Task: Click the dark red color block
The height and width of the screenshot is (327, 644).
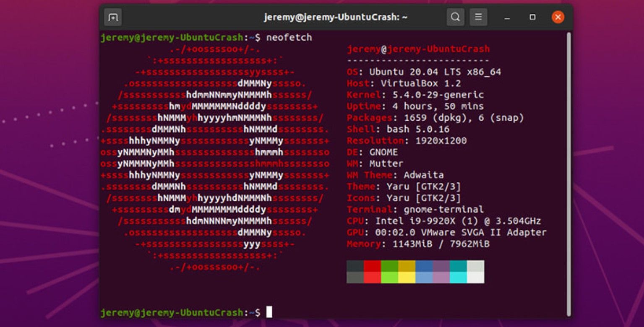Action: tap(373, 266)
